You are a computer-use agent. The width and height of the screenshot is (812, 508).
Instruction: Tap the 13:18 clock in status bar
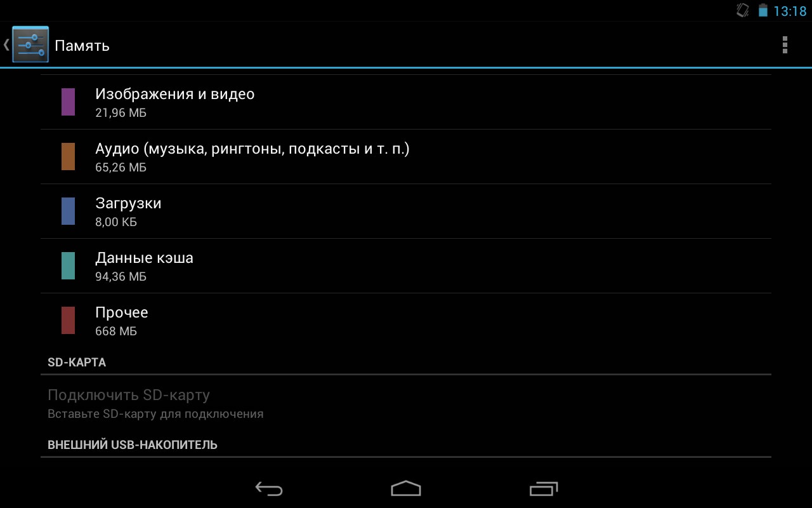coord(790,11)
